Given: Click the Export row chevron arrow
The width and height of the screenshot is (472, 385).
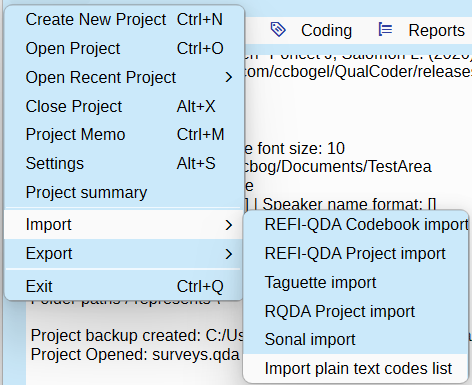Looking at the screenshot, I should [x=229, y=254].
